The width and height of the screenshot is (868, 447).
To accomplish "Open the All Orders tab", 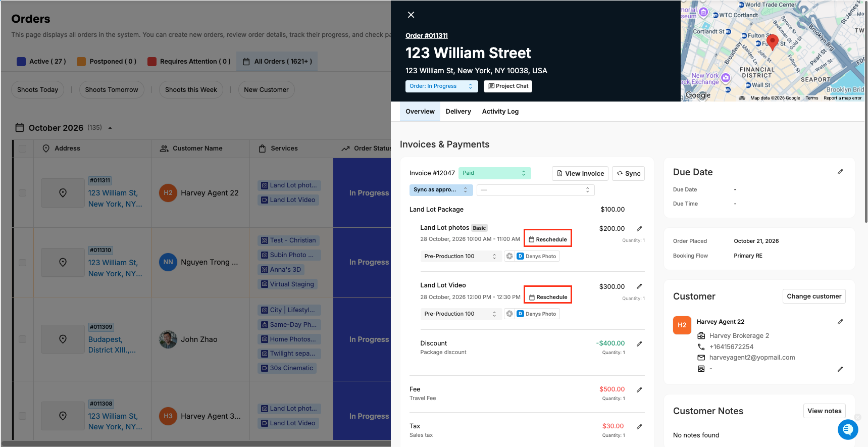I will (x=277, y=62).
